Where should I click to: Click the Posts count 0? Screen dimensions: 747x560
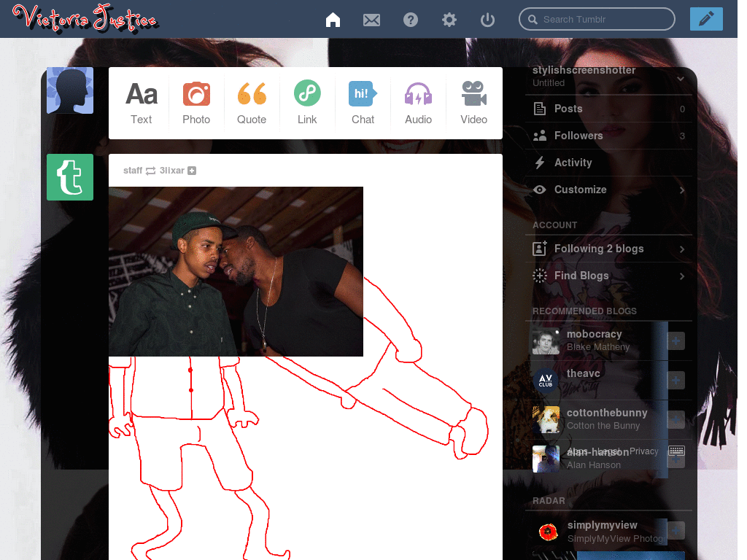pyautogui.click(x=682, y=109)
